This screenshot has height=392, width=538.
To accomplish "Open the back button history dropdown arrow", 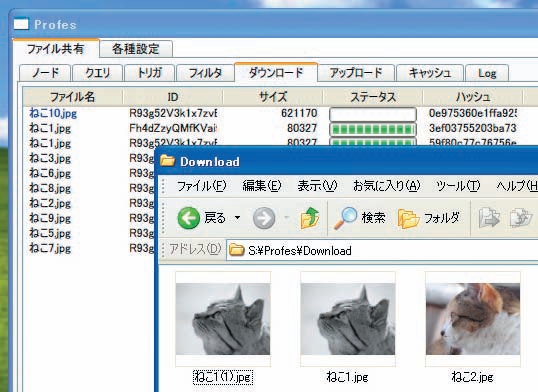I will (x=237, y=218).
